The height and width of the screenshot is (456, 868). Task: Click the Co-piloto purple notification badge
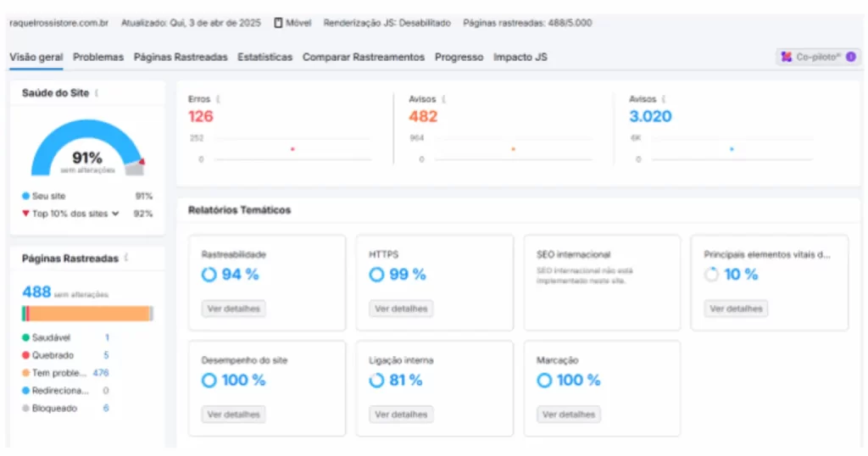click(851, 57)
